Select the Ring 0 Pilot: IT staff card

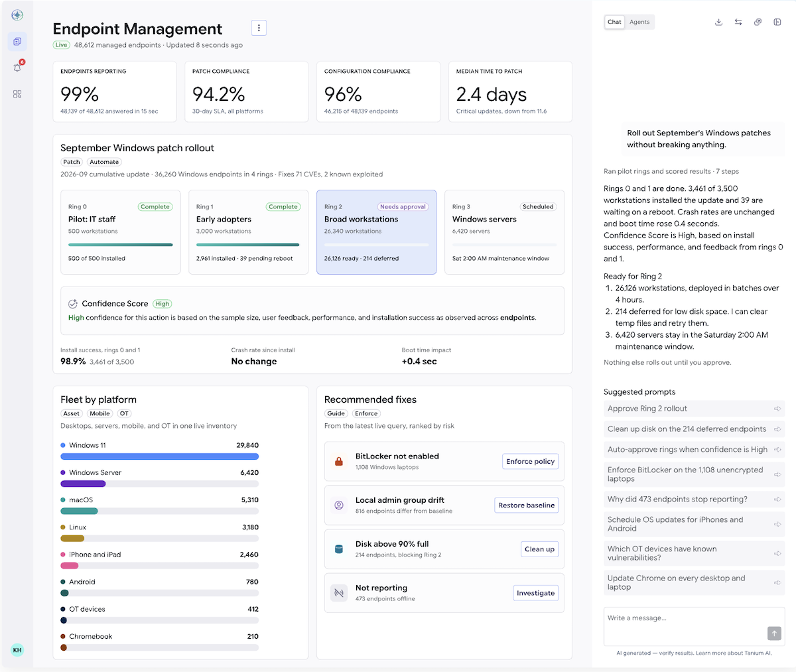pos(120,232)
